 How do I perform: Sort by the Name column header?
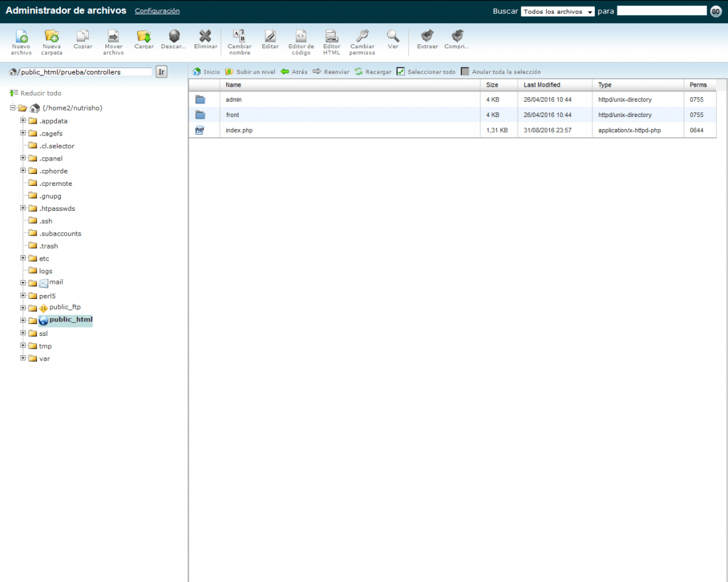point(349,85)
